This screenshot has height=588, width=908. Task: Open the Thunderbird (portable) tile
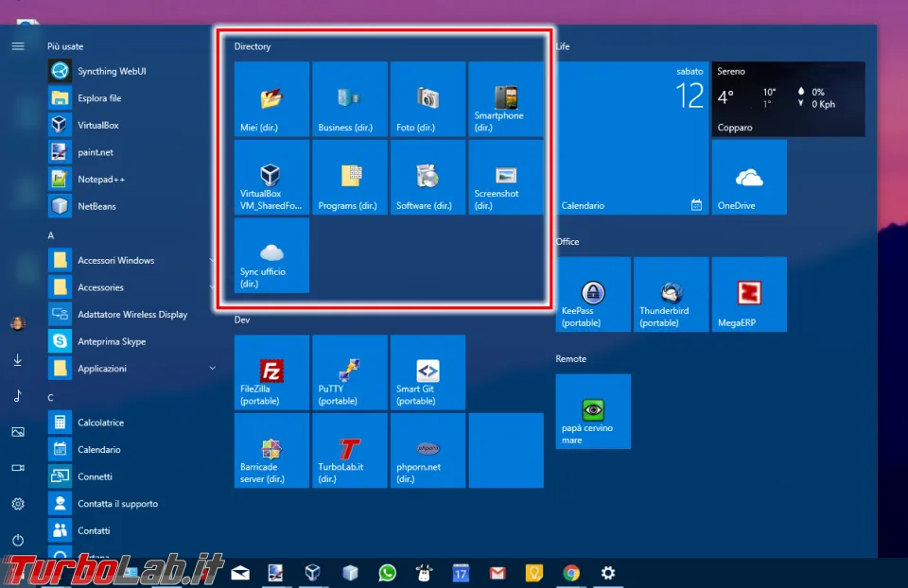(672, 294)
